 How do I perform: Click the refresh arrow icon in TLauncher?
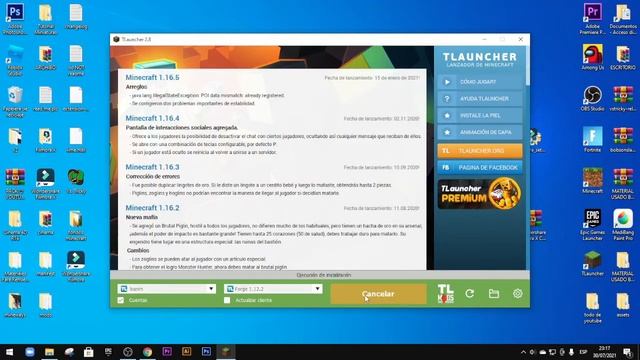point(470,293)
